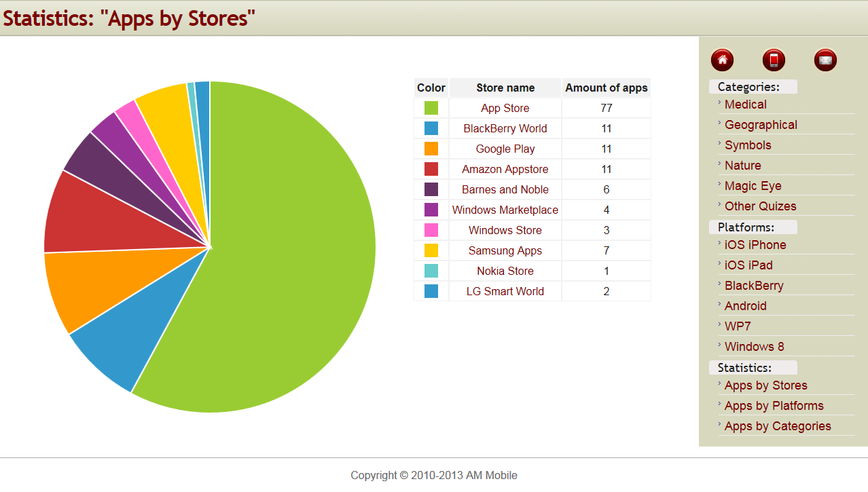
Task: Click the Windows Store amount 3
Action: click(x=607, y=230)
